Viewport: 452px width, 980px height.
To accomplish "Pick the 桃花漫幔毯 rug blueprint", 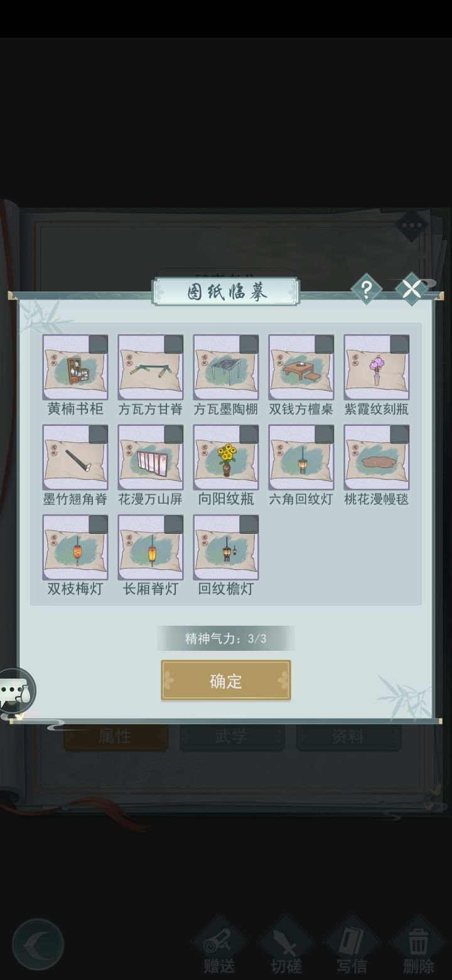I will tap(377, 457).
